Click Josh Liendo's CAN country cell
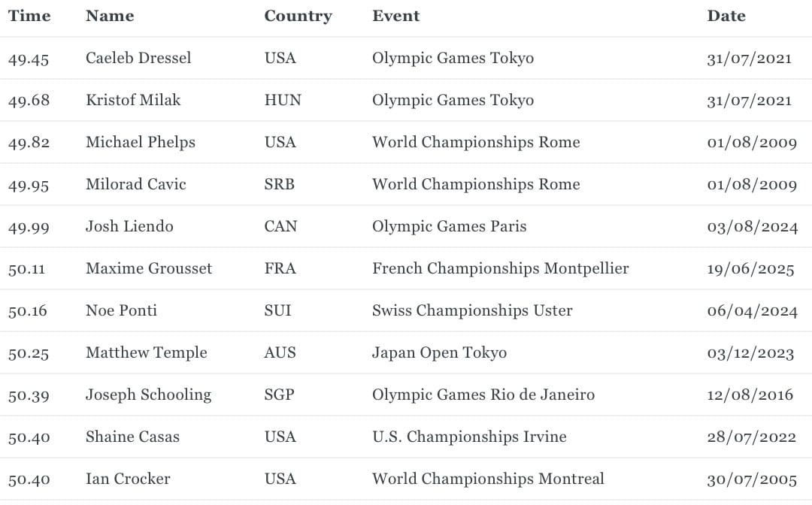This screenshot has height=505, width=812. [x=280, y=227]
